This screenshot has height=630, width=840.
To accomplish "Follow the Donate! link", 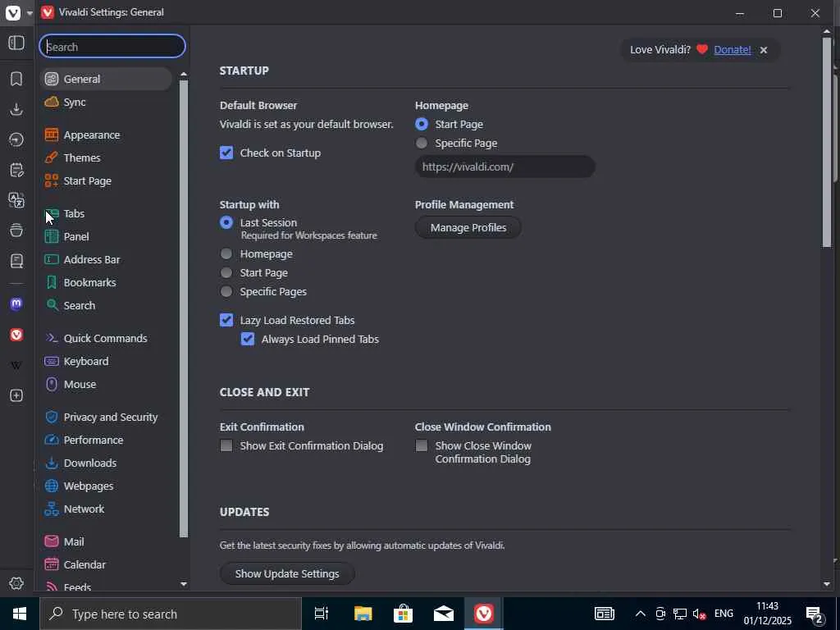I will [x=733, y=50].
